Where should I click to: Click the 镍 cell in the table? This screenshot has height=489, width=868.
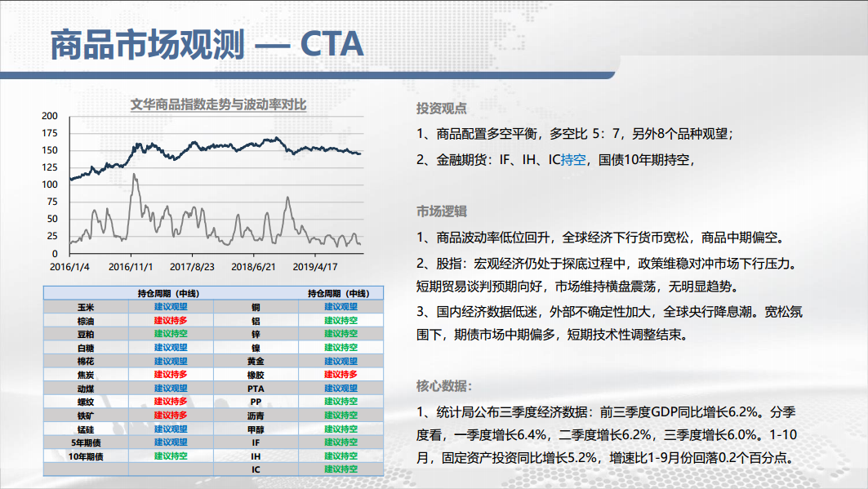[x=256, y=348]
